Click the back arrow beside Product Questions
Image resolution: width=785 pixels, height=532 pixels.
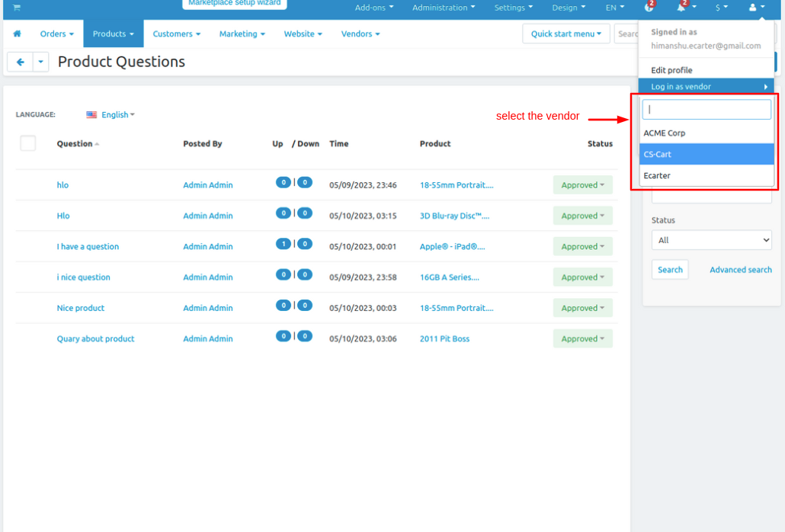21,62
